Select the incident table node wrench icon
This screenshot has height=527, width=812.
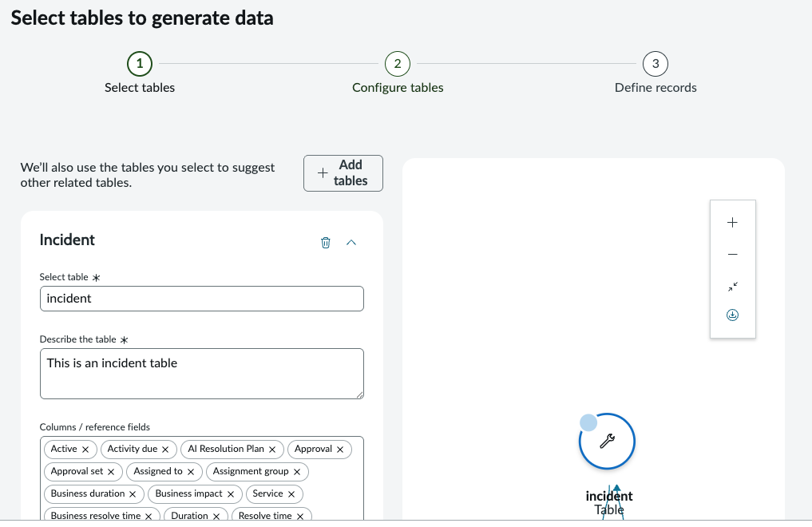607,441
